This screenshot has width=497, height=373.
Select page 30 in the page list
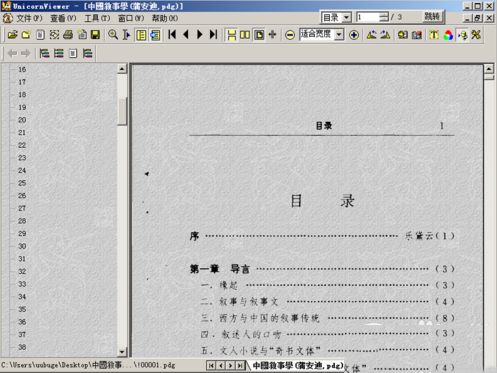[x=22, y=246]
